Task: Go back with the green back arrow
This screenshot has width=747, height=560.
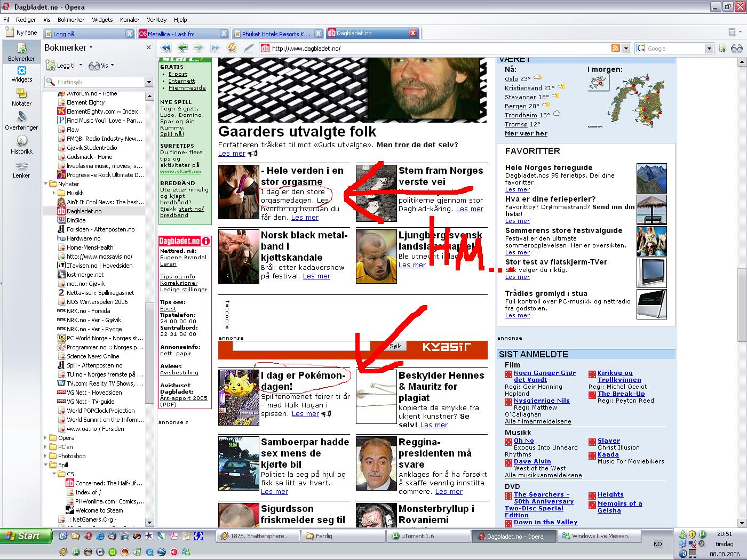Action: click(x=182, y=48)
